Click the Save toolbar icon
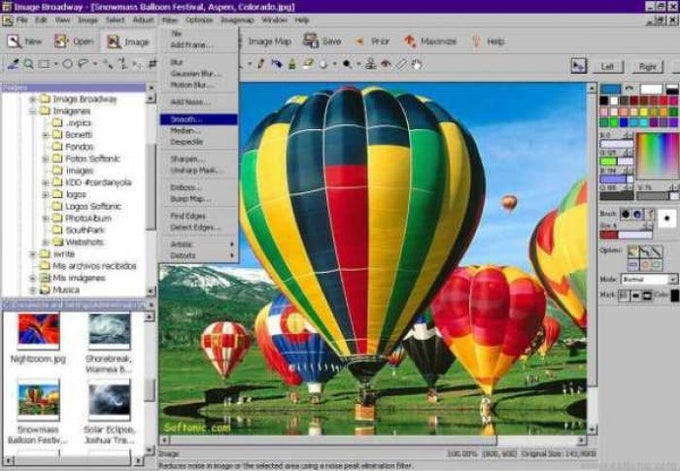 311,41
